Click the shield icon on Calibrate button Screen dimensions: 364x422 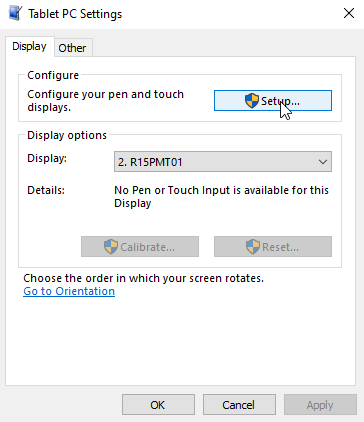111,247
